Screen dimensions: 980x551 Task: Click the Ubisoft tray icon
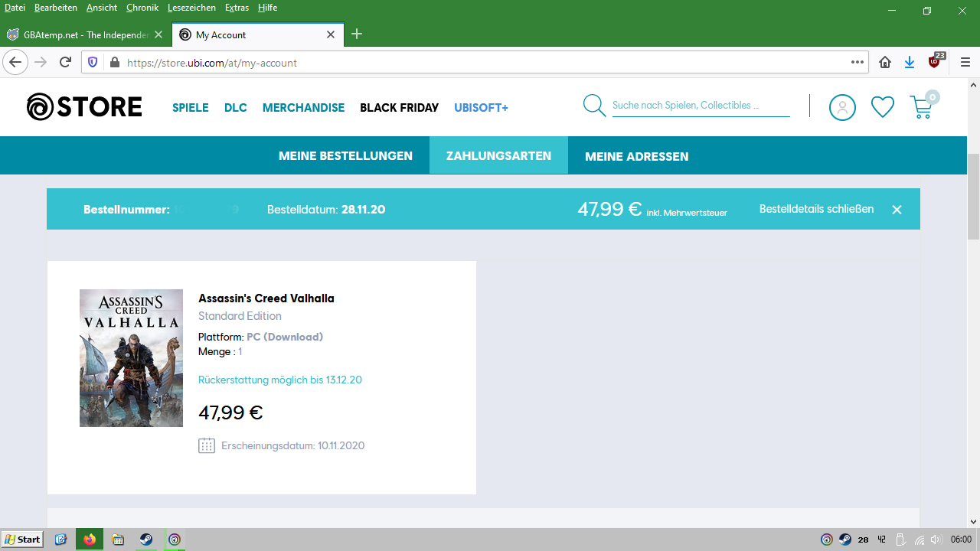pyautogui.click(x=827, y=540)
